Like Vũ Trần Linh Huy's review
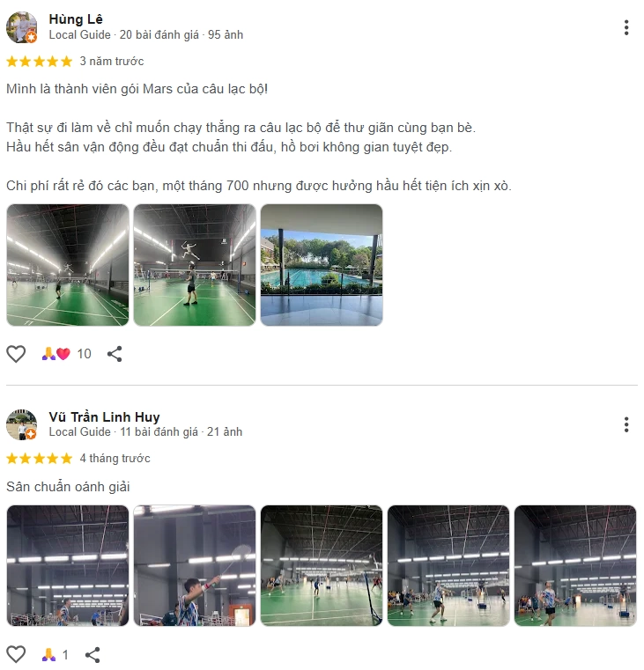 tap(16, 654)
